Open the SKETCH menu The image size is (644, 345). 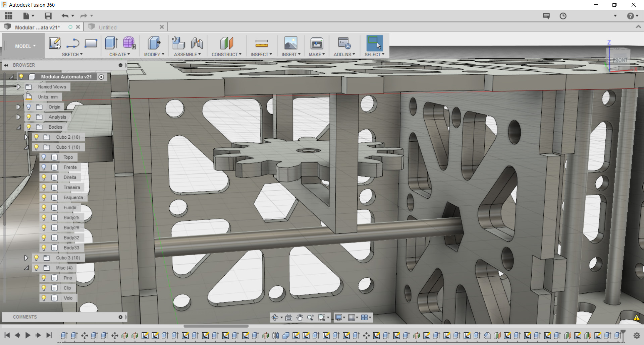72,55
